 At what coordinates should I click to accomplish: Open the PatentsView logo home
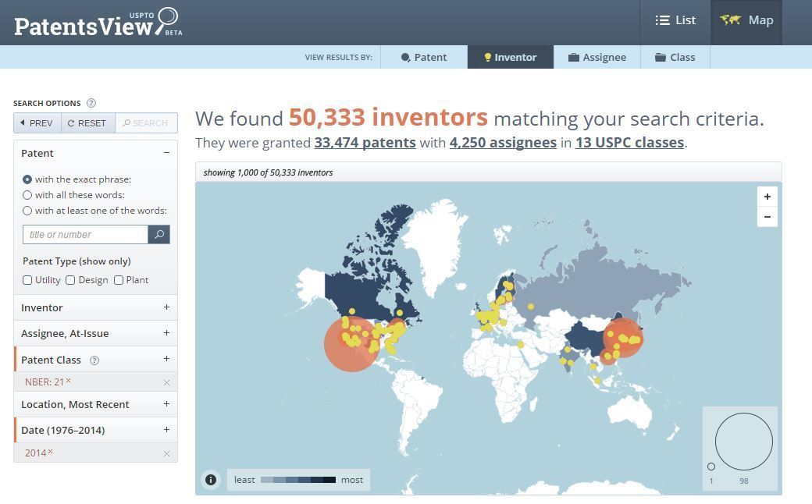click(98, 23)
